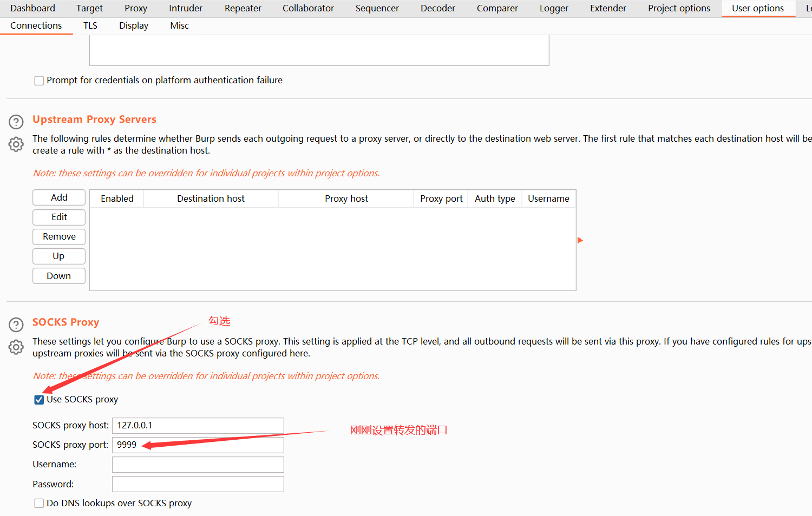This screenshot has height=516, width=812.
Task: Toggle Prompt for credentials on authentication failure
Action: point(39,81)
